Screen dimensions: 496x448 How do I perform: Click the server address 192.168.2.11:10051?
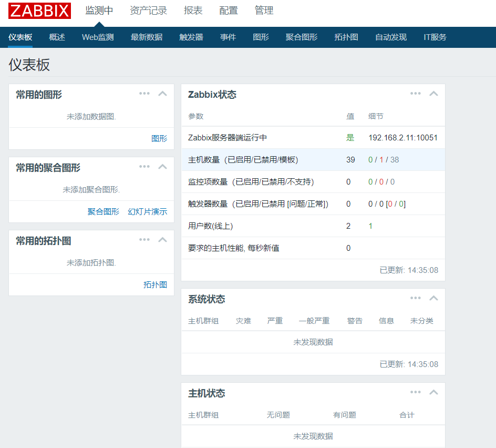[x=403, y=138]
